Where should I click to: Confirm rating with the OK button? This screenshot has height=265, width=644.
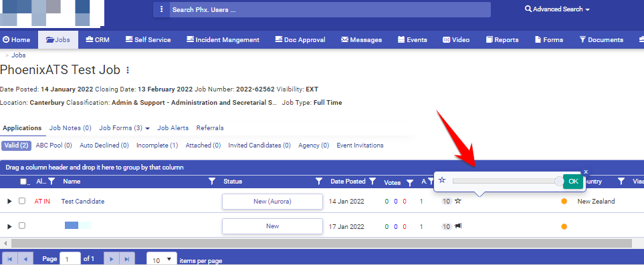573,182
